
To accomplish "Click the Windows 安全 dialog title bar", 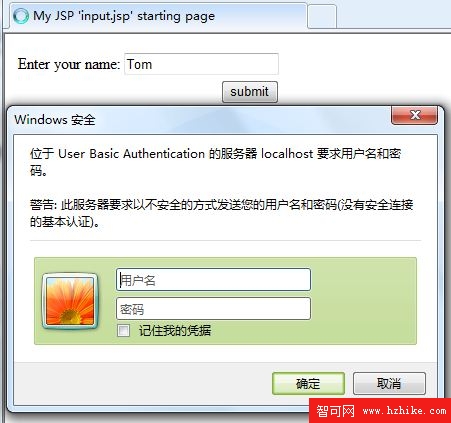I will click(x=200, y=120).
